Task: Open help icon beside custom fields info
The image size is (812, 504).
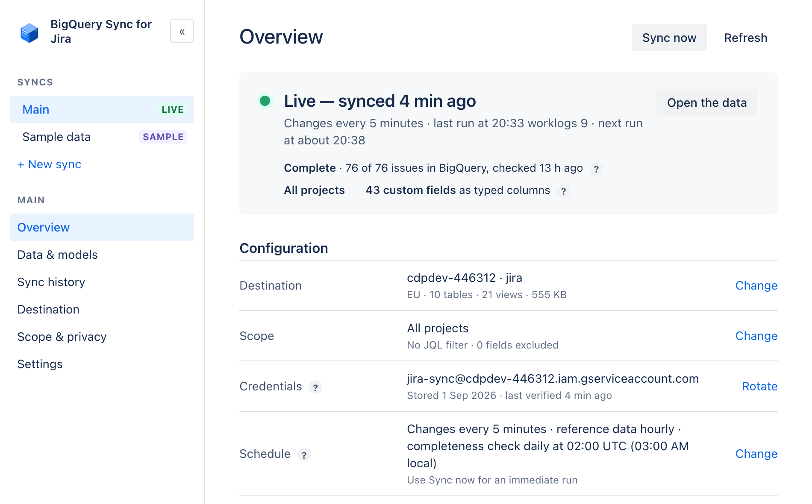Action: [x=563, y=191]
